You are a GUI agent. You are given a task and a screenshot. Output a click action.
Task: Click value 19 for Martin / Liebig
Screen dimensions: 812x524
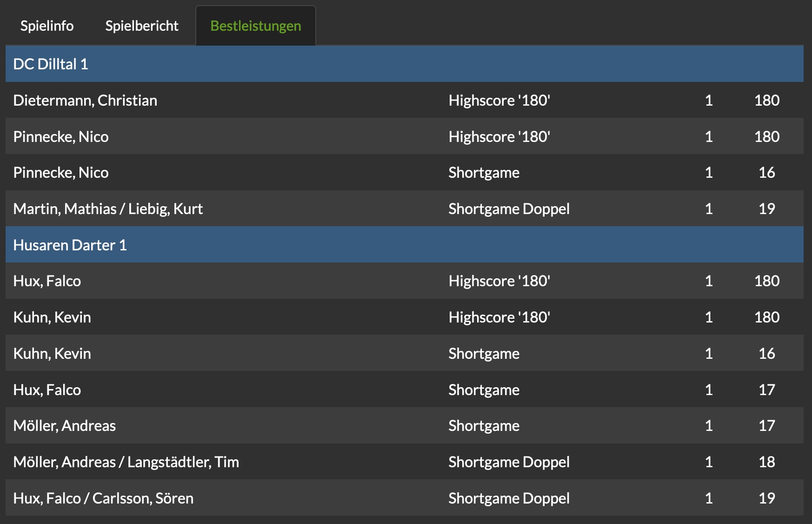(767, 209)
